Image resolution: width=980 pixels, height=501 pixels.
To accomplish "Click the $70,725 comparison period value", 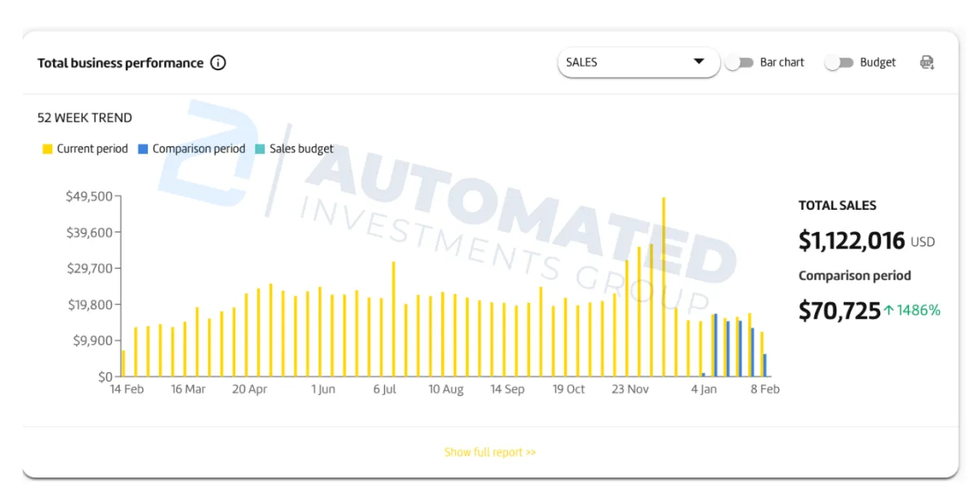I will coord(839,310).
